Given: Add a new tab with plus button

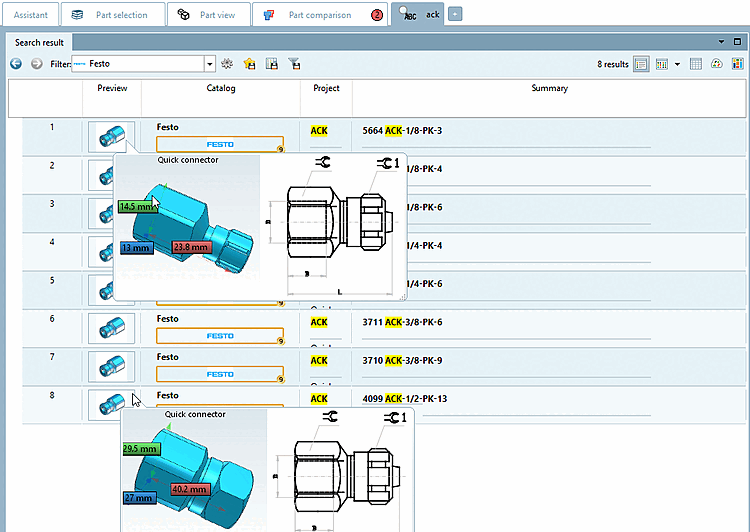Looking at the screenshot, I should point(455,14).
